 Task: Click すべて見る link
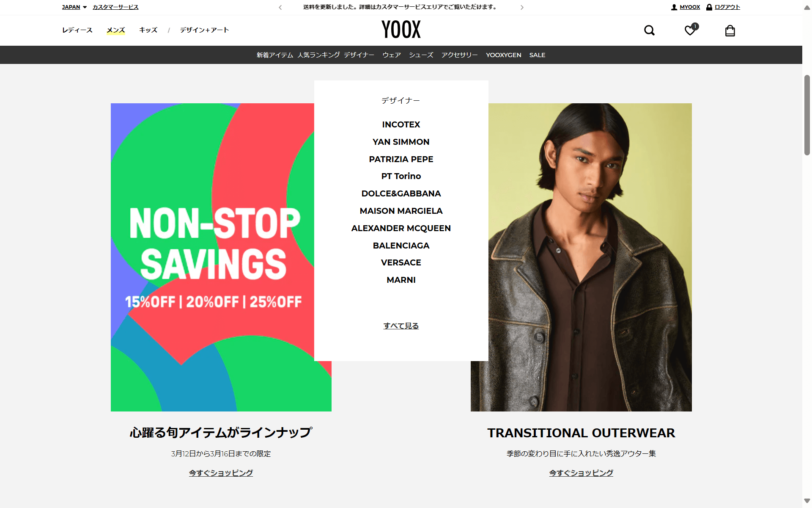(x=401, y=326)
